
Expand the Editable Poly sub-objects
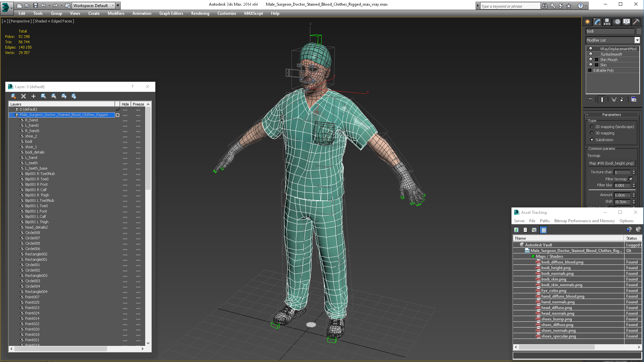pos(590,70)
